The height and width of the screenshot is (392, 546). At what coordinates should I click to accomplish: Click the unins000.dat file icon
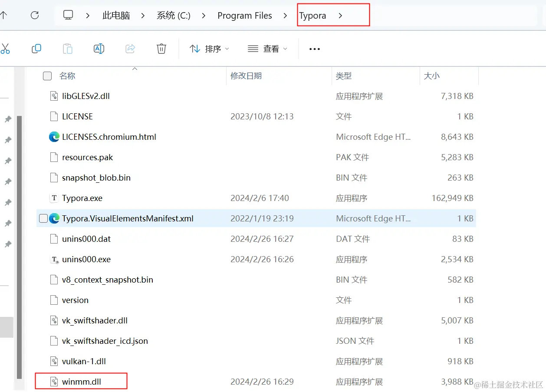[54, 239]
